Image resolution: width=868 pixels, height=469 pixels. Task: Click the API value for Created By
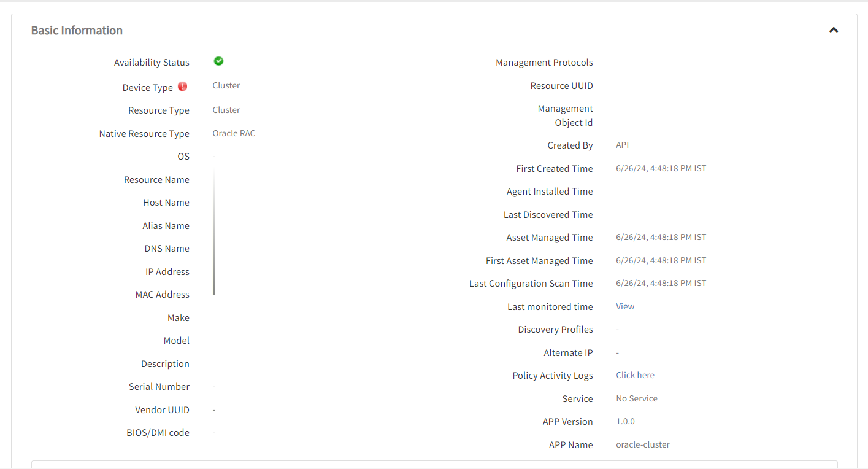coord(622,145)
